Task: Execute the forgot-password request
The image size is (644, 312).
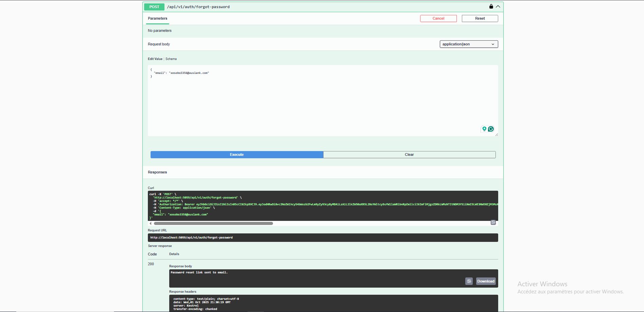Action: pyautogui.click(x=237, y=154)
